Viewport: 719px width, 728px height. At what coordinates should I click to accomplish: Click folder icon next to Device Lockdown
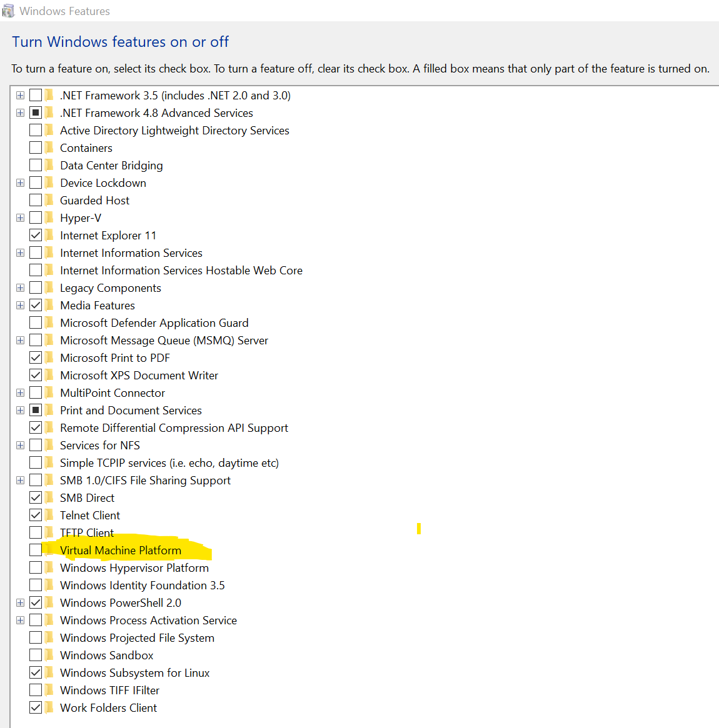click(x=49, y=183)
